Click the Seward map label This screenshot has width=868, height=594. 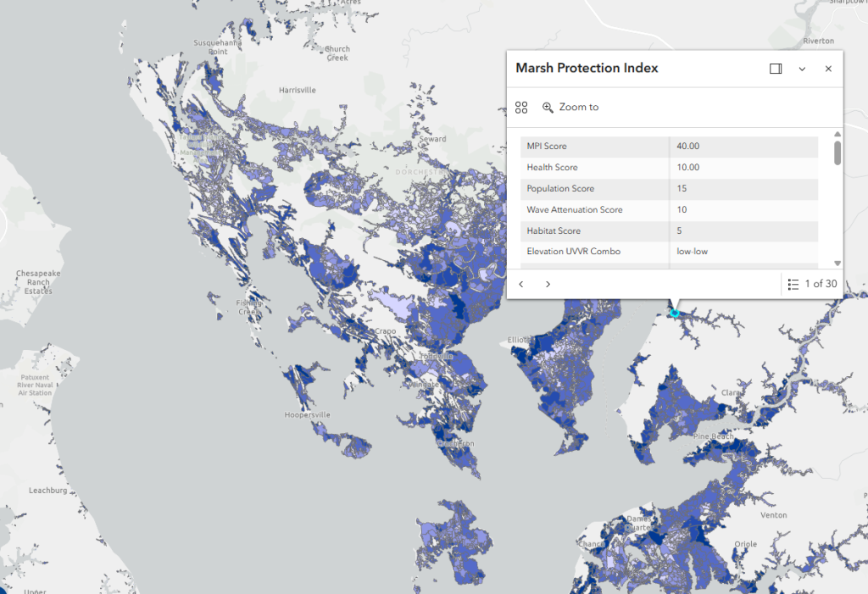pos(432,139)
